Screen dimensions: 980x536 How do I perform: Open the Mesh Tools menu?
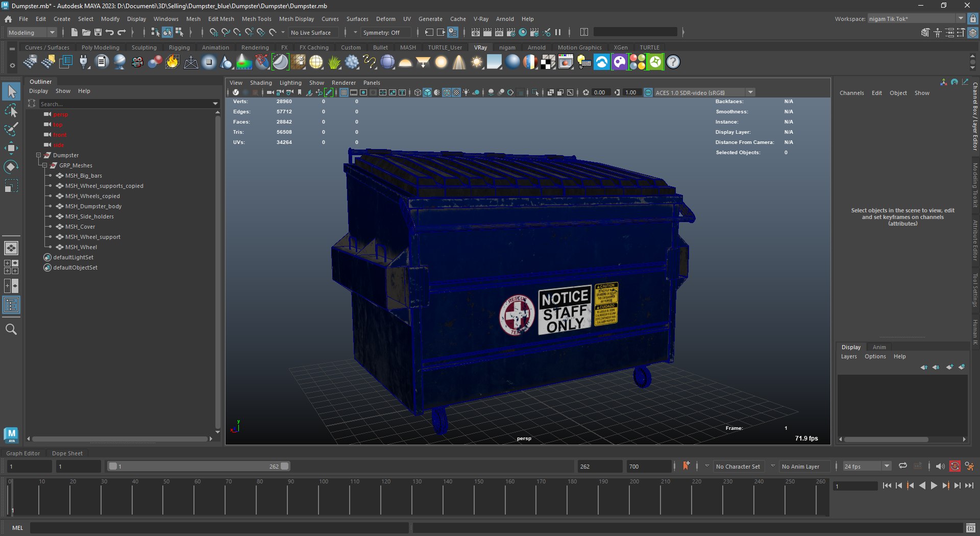(256, 19)
